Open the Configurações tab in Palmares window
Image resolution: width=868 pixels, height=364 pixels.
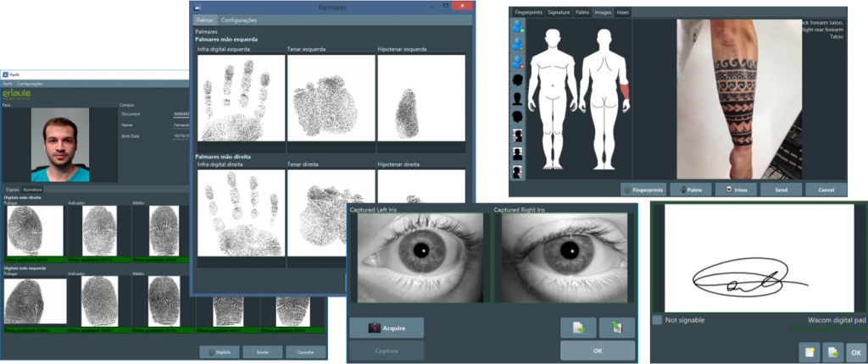tap(239, 19)
